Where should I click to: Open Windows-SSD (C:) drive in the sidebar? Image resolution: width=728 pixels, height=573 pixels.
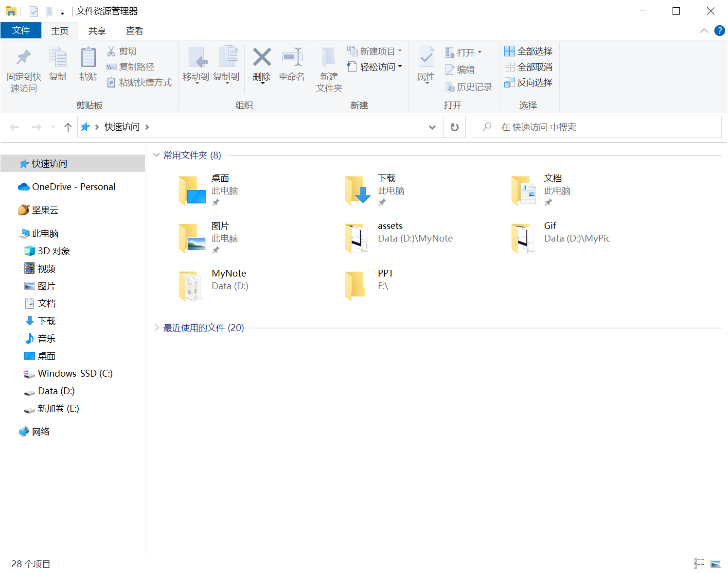click(x=73, y=373)
